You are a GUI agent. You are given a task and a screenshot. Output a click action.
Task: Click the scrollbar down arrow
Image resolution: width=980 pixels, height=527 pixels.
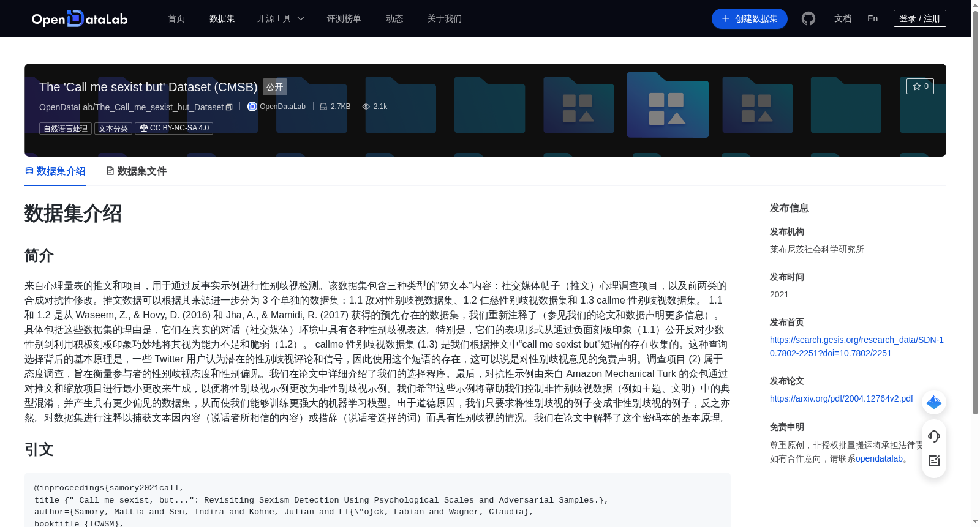[x=975, y=521]
